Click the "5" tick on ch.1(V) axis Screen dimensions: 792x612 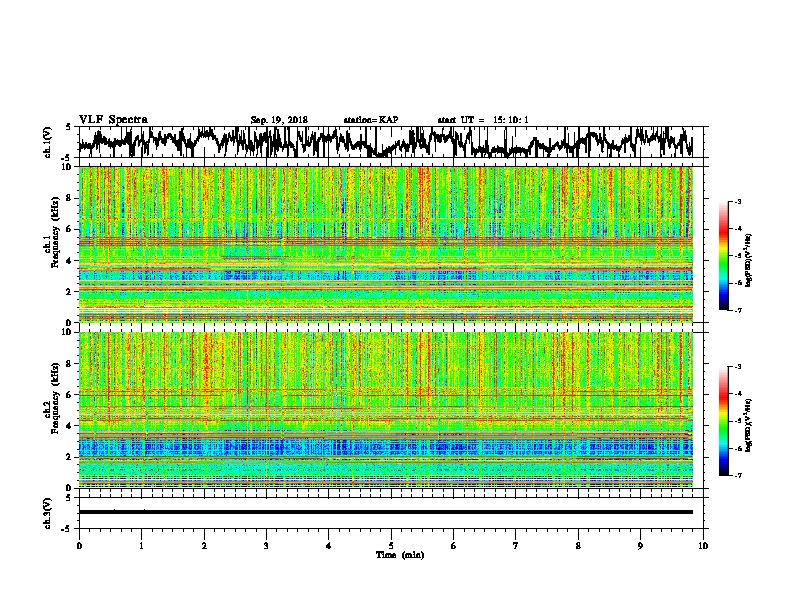click(68, 127)
